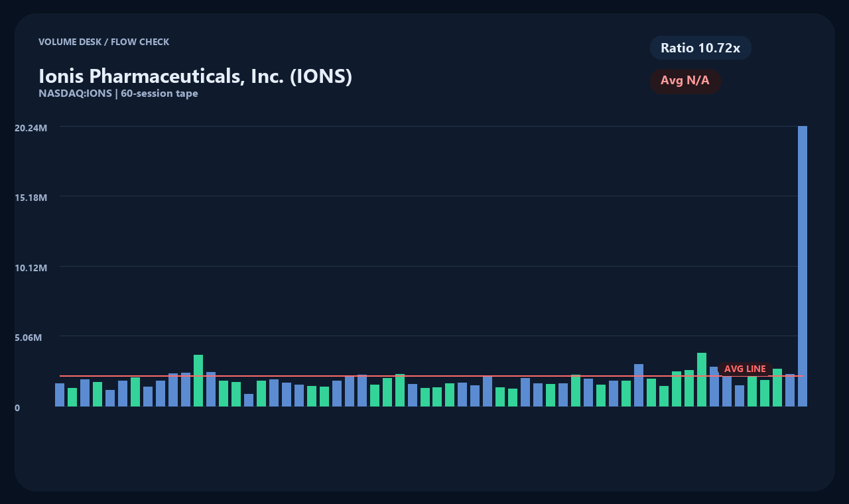Click the 20.24M axis label
Image resolution: width=849 pixels, height=504 pixels.
[31, 127]
